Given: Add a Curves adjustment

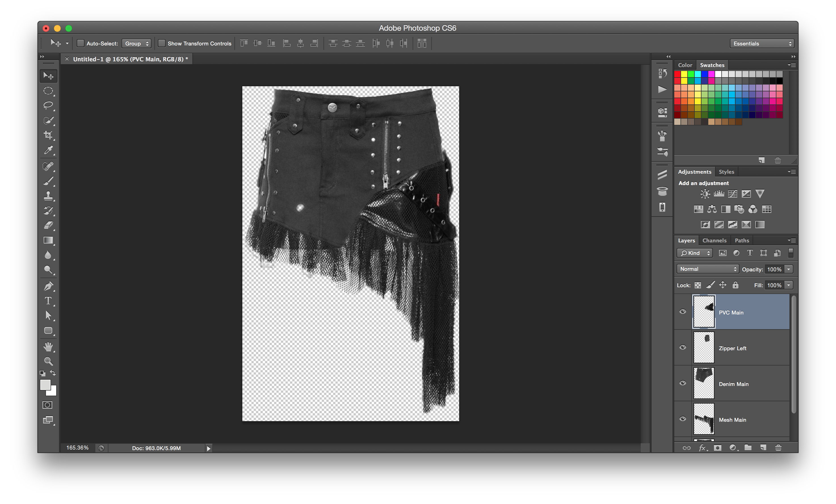Looking at the screenshot, I should coord(732,194).
